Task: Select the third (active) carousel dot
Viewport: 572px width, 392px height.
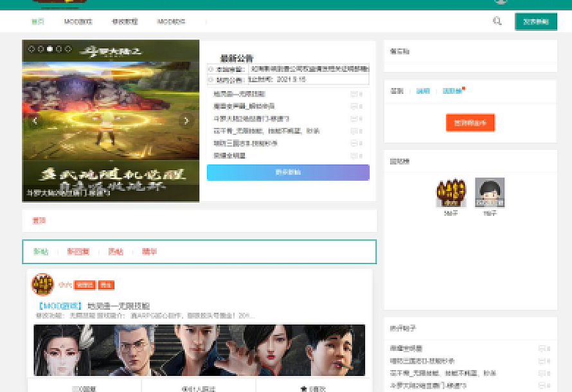Action: (x=50, y=49)
